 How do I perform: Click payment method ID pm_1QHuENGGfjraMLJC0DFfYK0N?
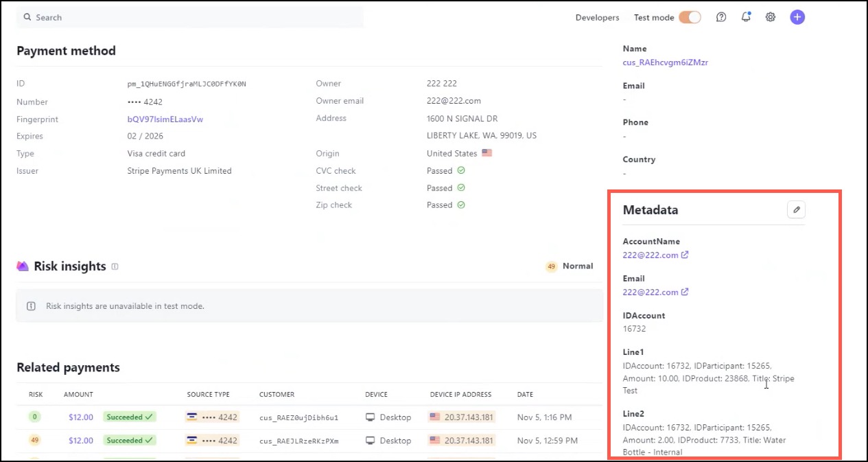[187, 84]
